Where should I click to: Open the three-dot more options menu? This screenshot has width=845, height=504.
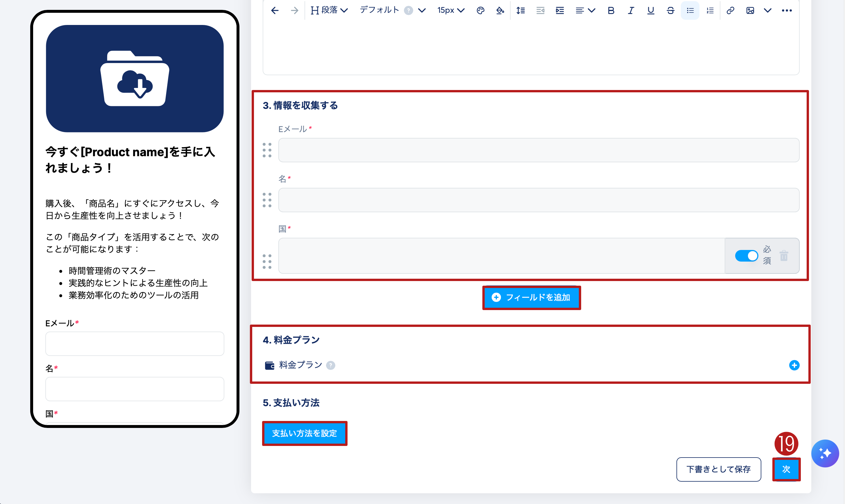pyautogui.click(x=787, y=10)
